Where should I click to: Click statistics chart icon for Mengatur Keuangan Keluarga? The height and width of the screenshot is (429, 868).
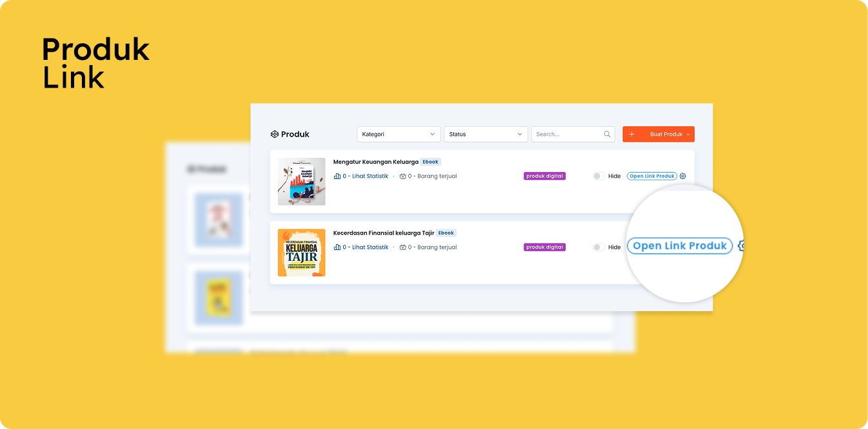tap(337, 176)
